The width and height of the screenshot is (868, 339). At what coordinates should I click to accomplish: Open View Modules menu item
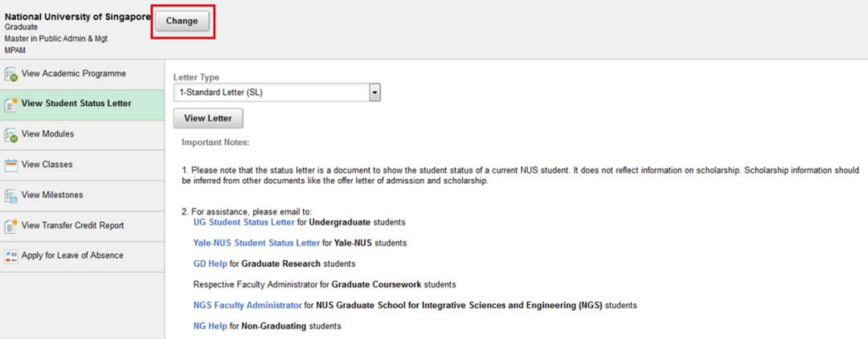(82, 135)
